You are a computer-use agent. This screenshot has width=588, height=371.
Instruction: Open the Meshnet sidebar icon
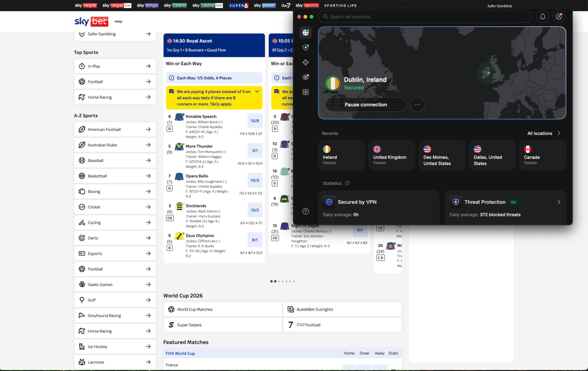coord(305,62)
